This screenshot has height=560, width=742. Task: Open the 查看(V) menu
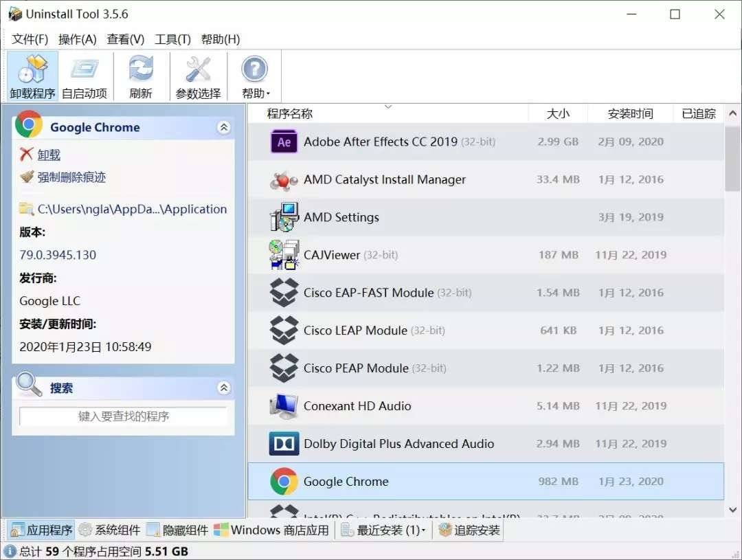[x=126, y=39]
